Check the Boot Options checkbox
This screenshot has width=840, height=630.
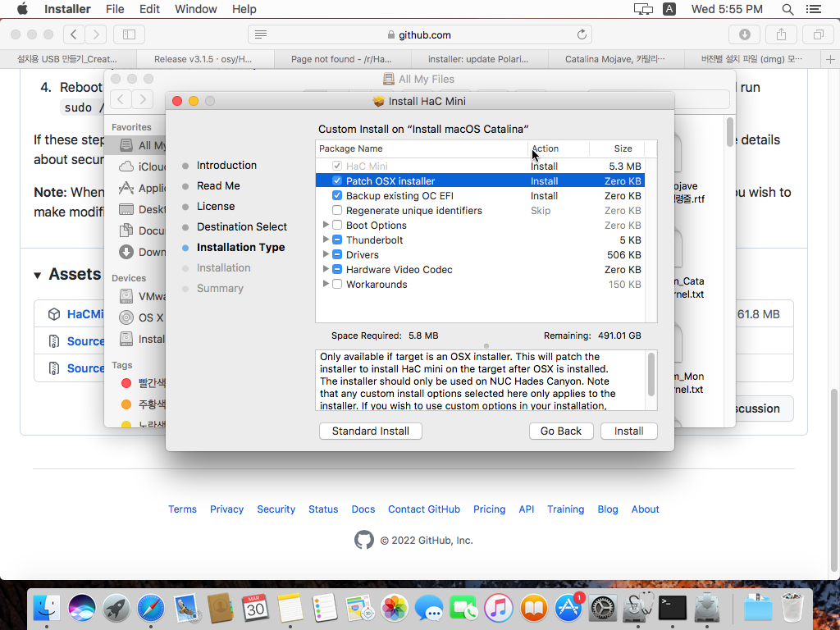point(337,225)
